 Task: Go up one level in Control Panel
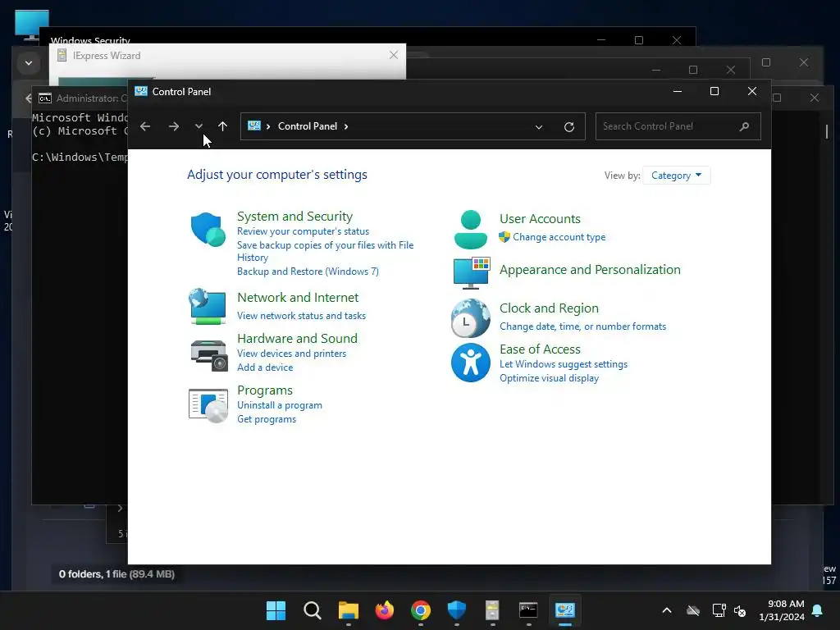tap(223, 126)
